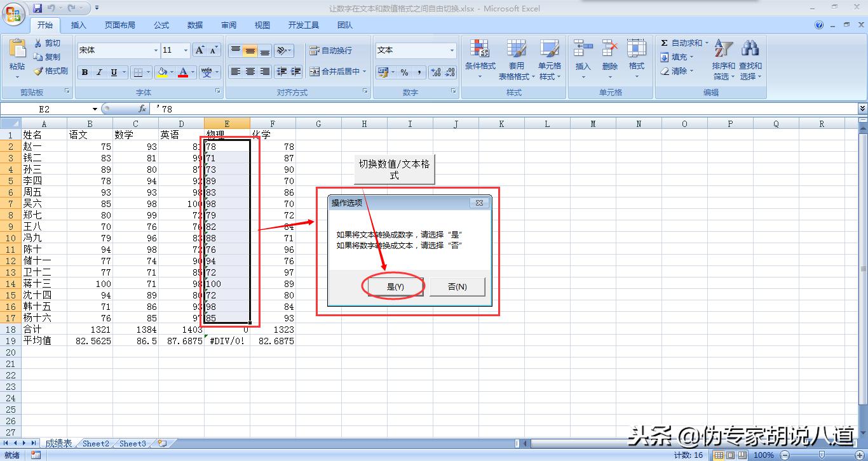
Task: Open the 填充 fill dropdown
Action: click(677, 57)
